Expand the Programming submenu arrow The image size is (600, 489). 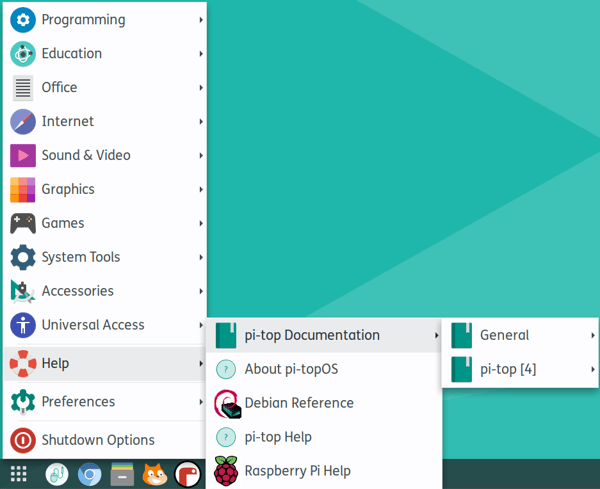(201, 20)
